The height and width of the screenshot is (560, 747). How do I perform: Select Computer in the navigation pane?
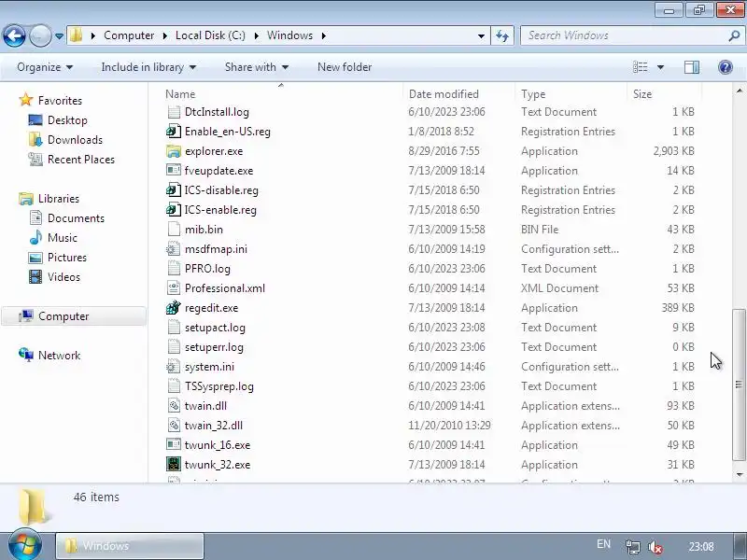[74, 316]
